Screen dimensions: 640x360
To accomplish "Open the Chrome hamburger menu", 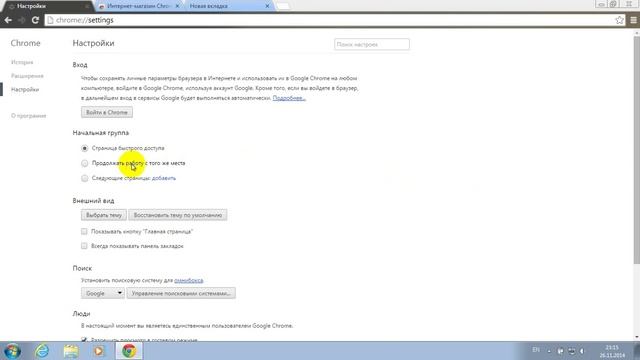I will point(633,20).
